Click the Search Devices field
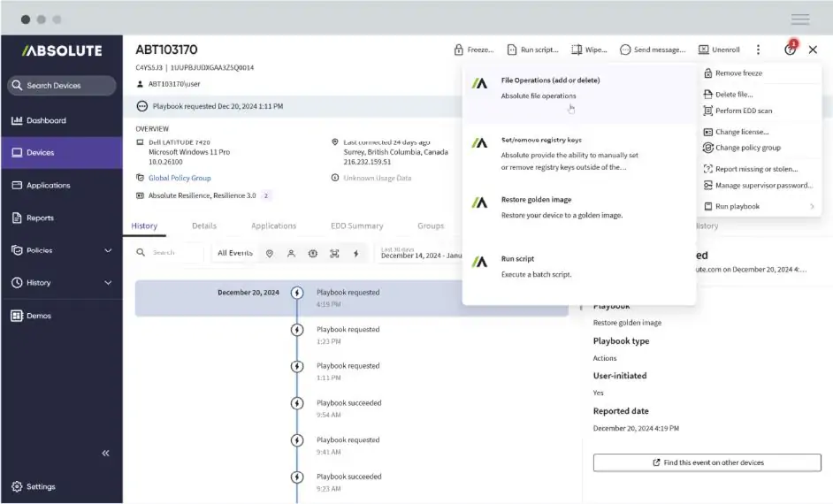This screenshot has width=833, height=504. coord(62,86)
